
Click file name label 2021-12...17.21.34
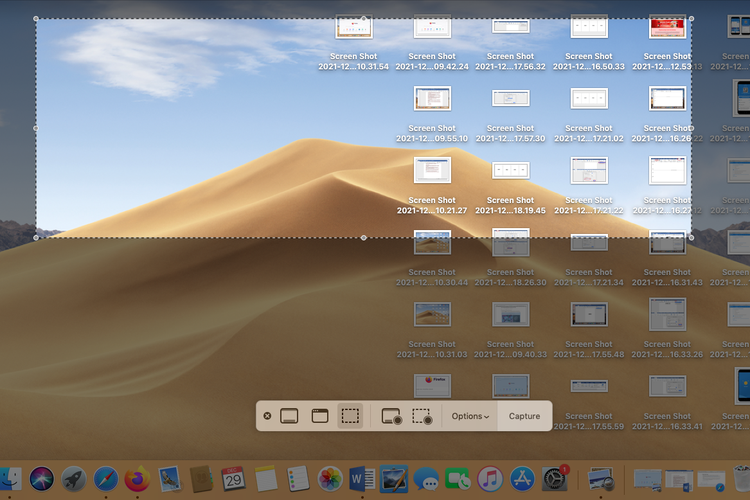(x=589, y=282)
